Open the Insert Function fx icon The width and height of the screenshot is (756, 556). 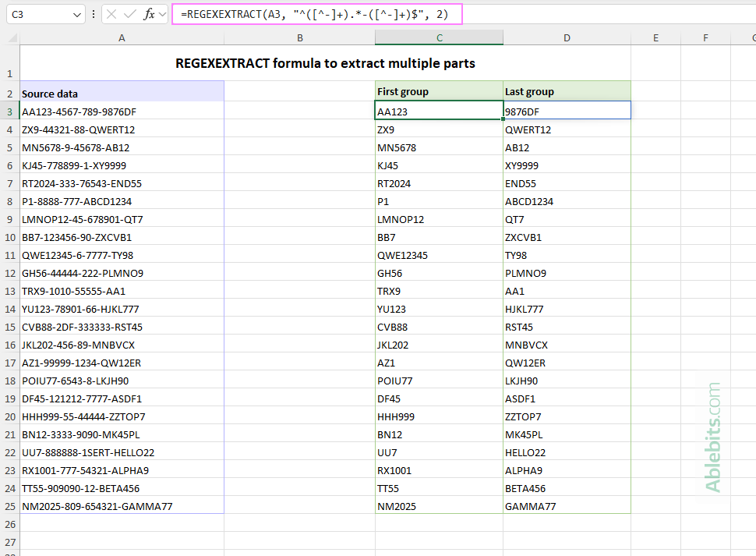coord(149,15)
